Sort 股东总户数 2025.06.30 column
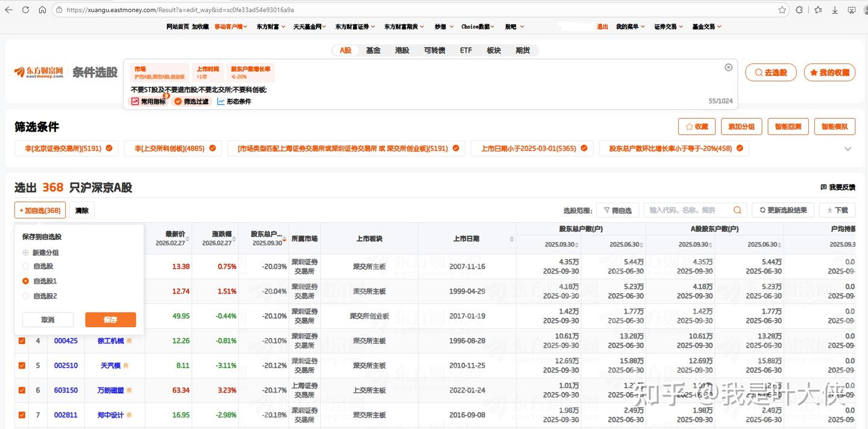This screenshot has height=429, width=868. click(641, 244)
